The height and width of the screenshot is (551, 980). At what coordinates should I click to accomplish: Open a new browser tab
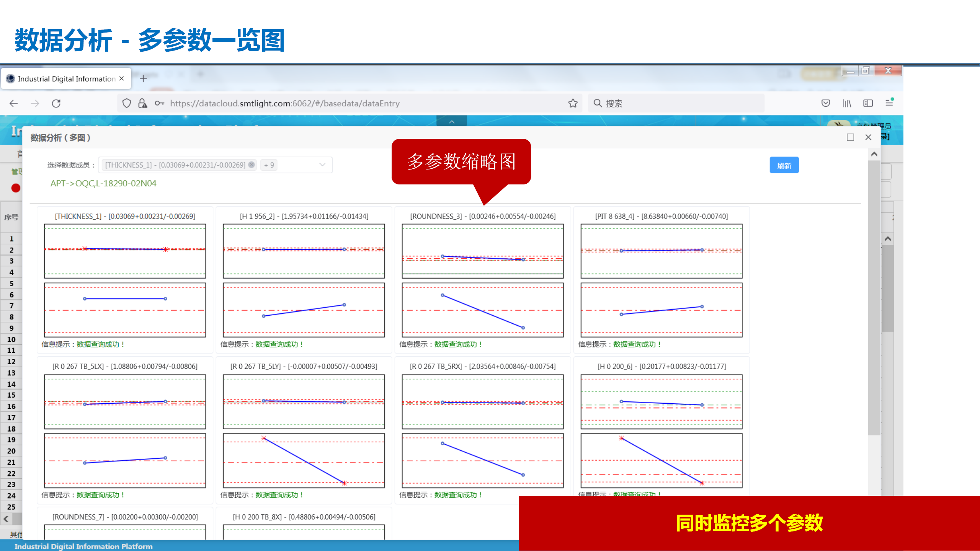(x=144, y=79)
